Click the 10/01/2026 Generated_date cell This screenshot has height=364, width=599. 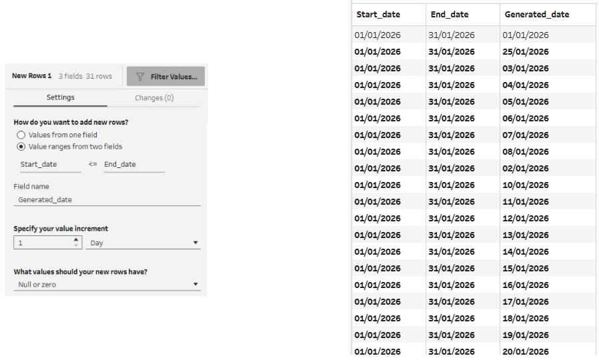(x=526, y=185)
